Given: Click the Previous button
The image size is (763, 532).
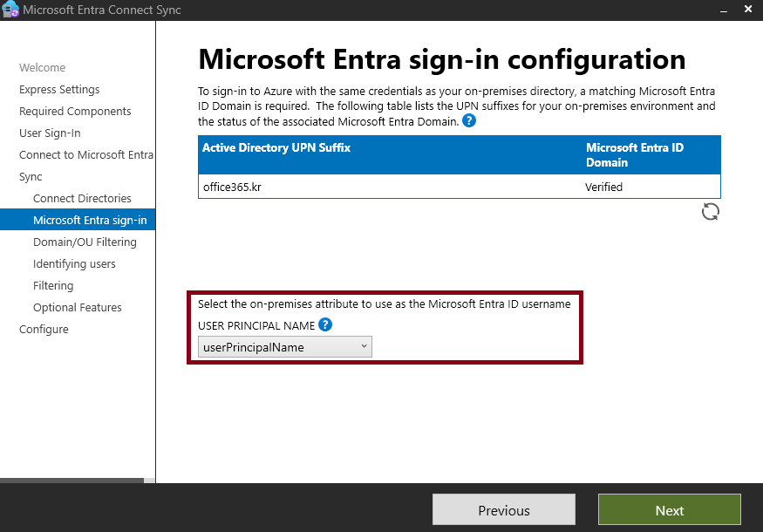Looking at the screenshot, I should click(x=504, y=510).
